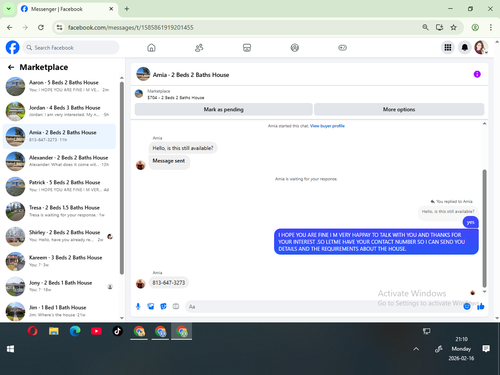Click the Marketplace listing $704 thumbnail
Screen dimensions: 500x375
[x=139, y=94]
